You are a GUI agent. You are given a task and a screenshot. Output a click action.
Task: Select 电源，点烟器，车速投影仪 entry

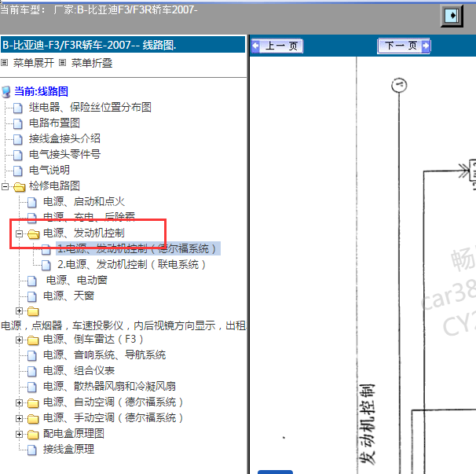[124, 325]
